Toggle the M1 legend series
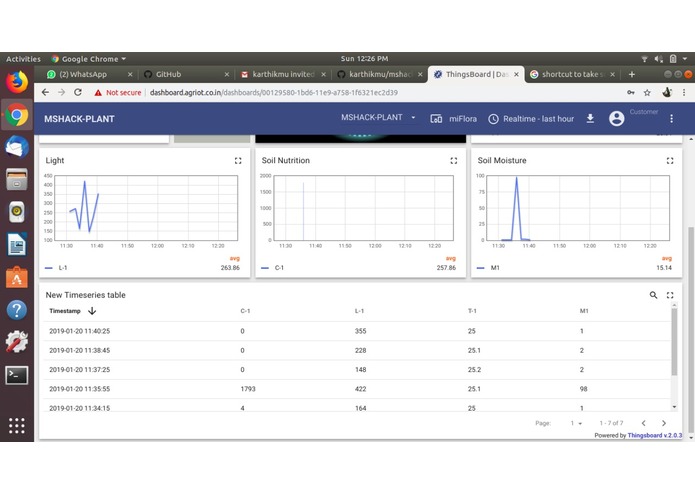The image size is (695, 494). 488,268
